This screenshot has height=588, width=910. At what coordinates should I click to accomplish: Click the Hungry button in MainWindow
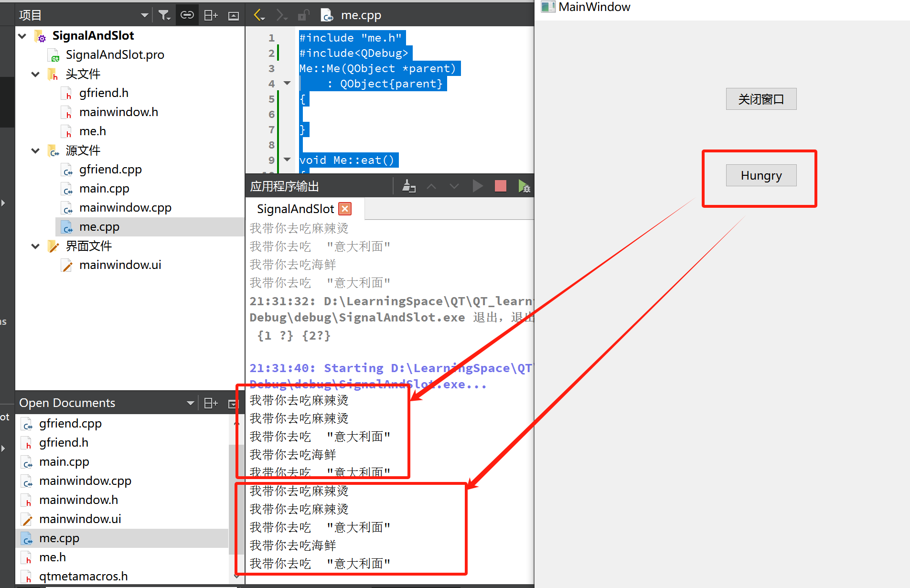point(761,175)
